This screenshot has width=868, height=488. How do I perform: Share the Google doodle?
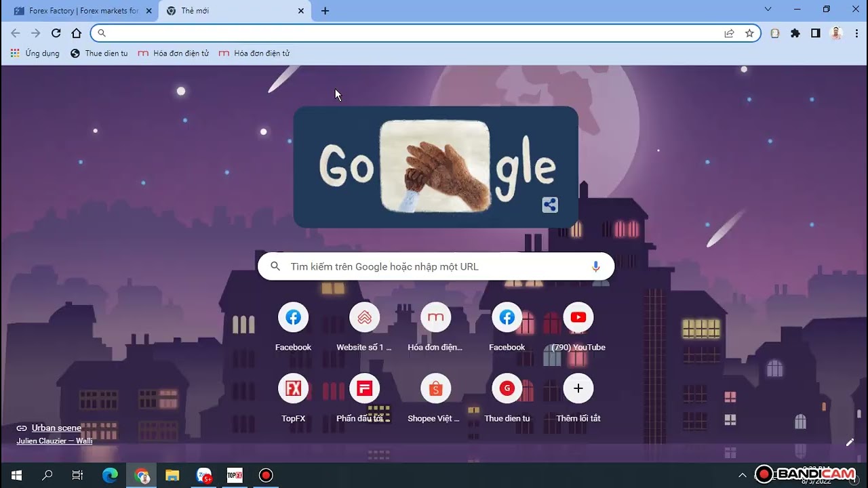550,205
